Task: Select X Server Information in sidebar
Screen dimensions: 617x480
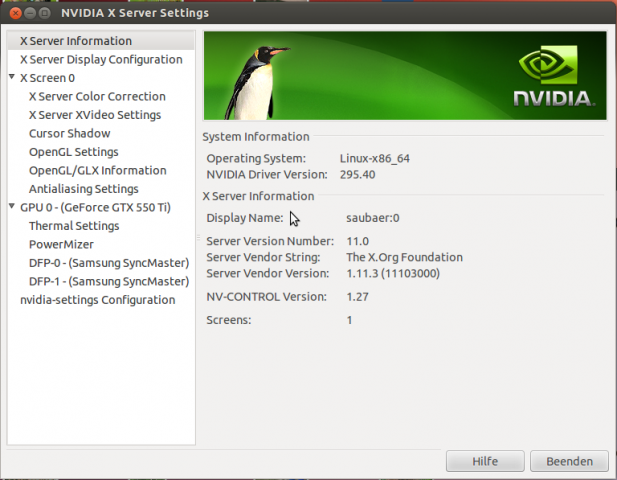Action: (101, 41)
